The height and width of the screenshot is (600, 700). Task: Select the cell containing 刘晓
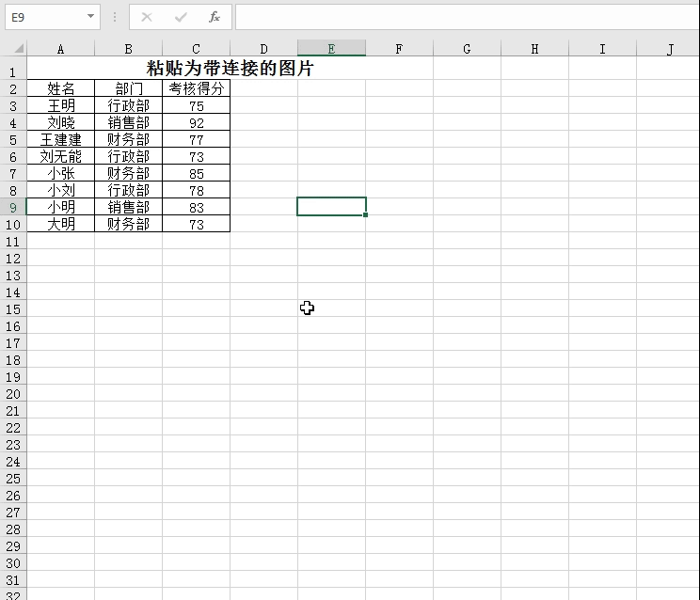[x=61, y=122]
